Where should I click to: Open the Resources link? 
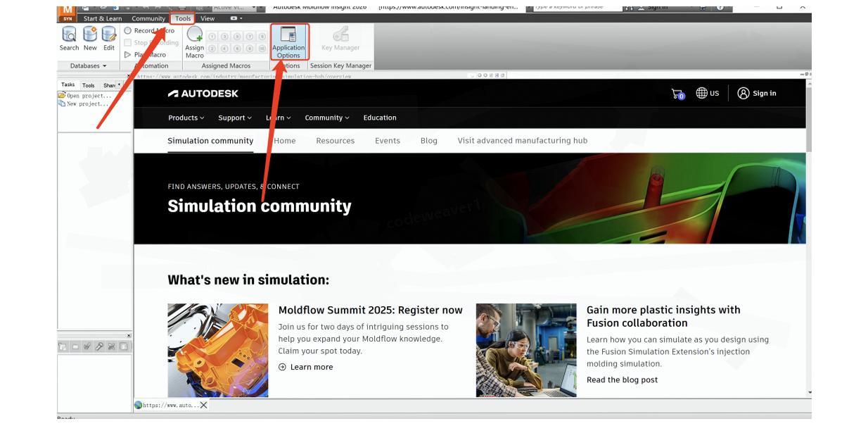(336, 140)
